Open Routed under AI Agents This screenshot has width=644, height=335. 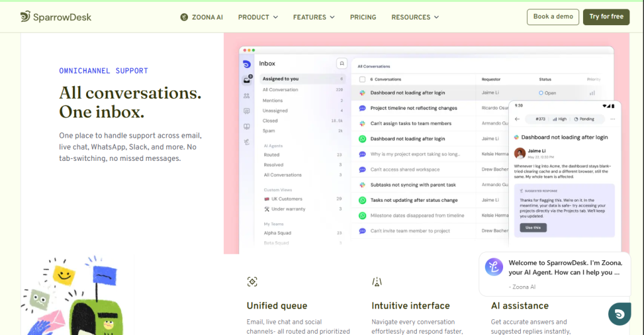pyautogui.click(x=303, y=155)
